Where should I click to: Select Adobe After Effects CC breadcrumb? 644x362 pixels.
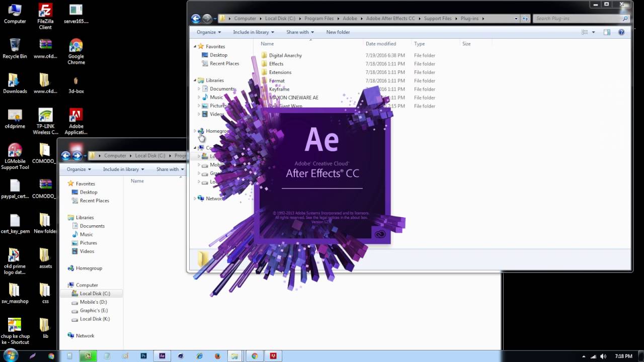390,19
